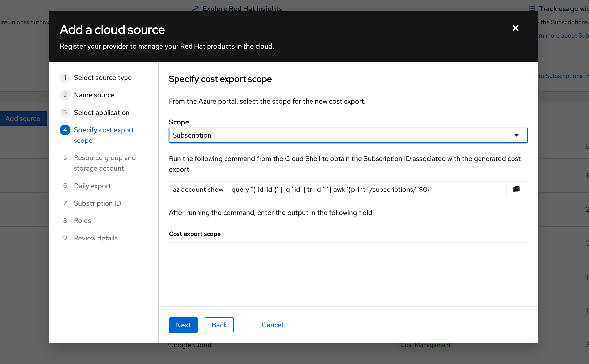The width and height of the screenshot is (589, 364).
Task: Open the Review details step
Action: (95, 238)
